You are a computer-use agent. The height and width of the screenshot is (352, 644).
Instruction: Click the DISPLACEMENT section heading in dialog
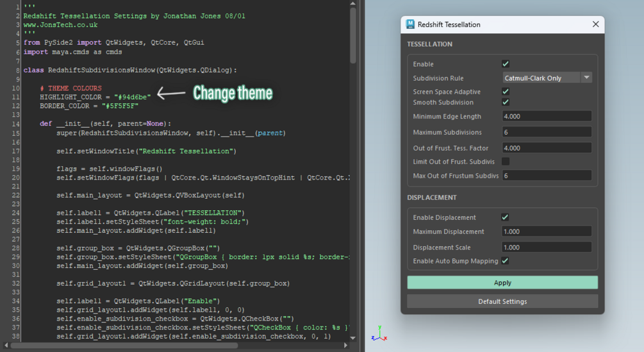[432, 197]
